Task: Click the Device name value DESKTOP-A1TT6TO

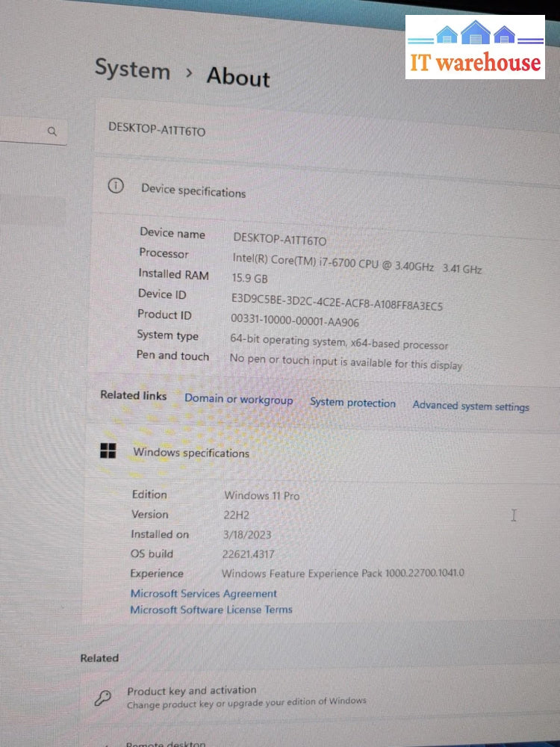Action: pos(279,240)
